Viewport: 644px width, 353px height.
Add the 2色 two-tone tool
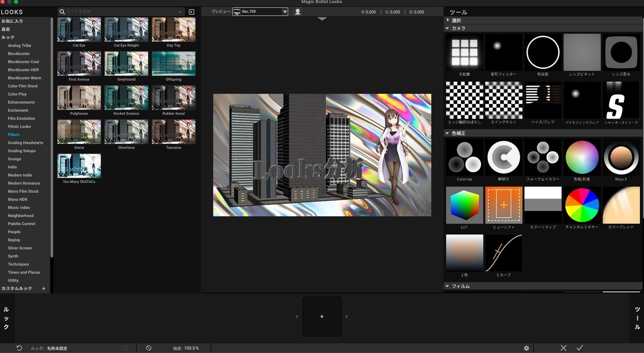465,253
